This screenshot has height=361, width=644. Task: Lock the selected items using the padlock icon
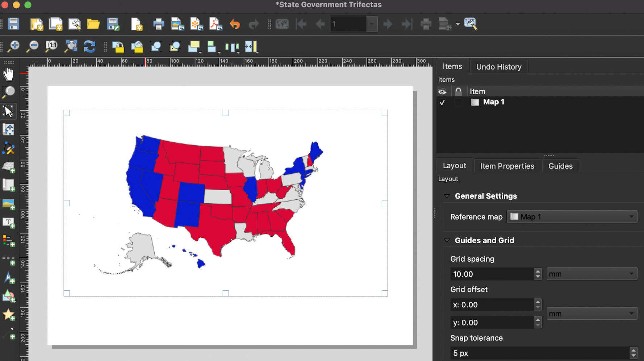pyautogui.click(x=118, y=47)
